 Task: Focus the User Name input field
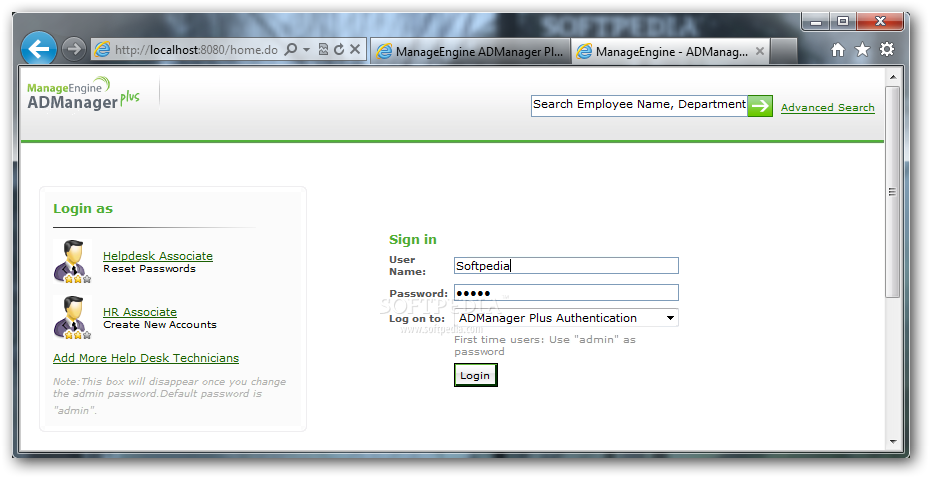[566, 266]
